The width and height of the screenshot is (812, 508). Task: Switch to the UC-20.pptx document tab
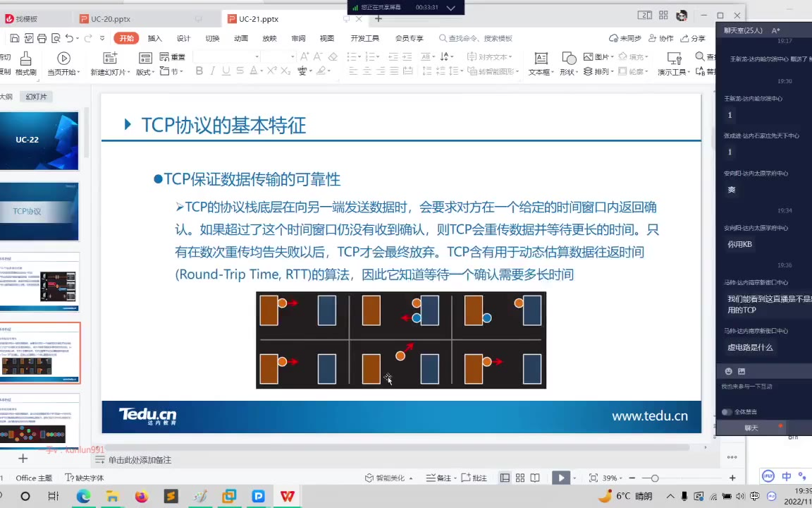coord(111,19)
